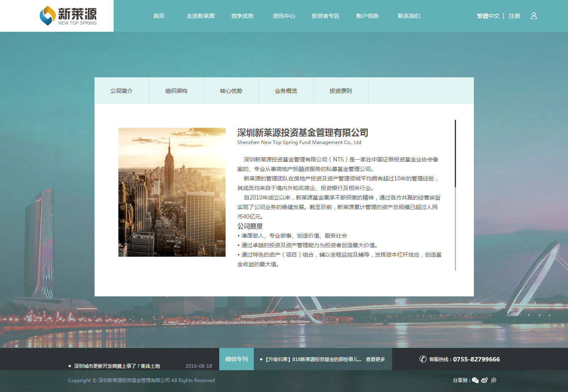Select the 组织架构 tab
The image size is (568, 392).
pyautogui.click(x=176, y=91)
